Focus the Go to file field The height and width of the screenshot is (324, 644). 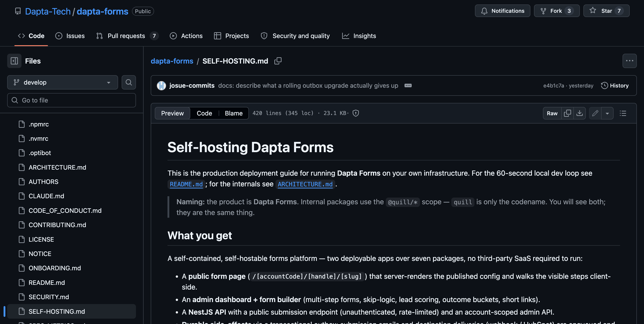[72, 100]
